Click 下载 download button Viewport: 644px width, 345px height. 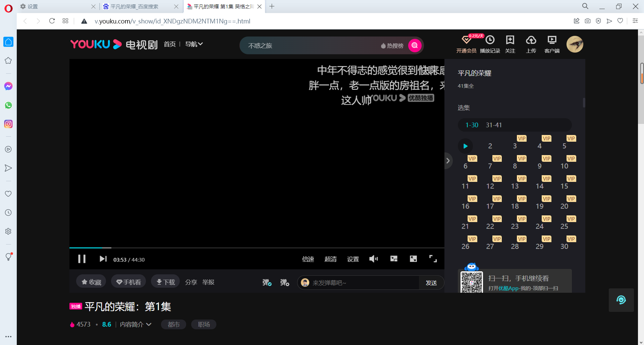(165, 282)
